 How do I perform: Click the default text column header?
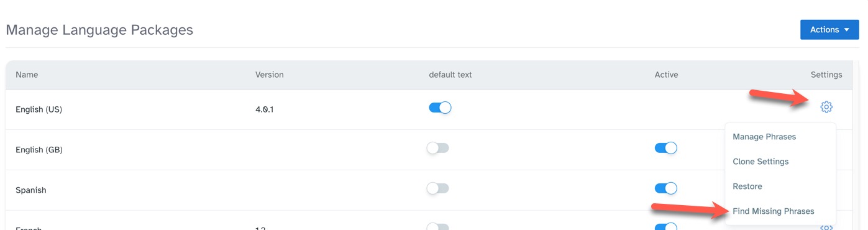click(450, 75)
